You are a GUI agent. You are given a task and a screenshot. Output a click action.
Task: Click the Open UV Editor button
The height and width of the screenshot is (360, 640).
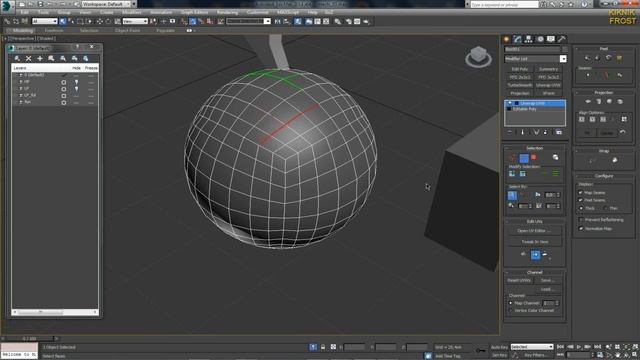tap(534, 231)
